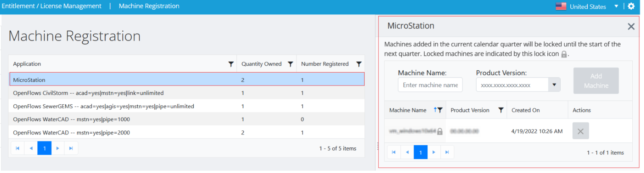Delete the registered machine row

(x=580, y=131)
